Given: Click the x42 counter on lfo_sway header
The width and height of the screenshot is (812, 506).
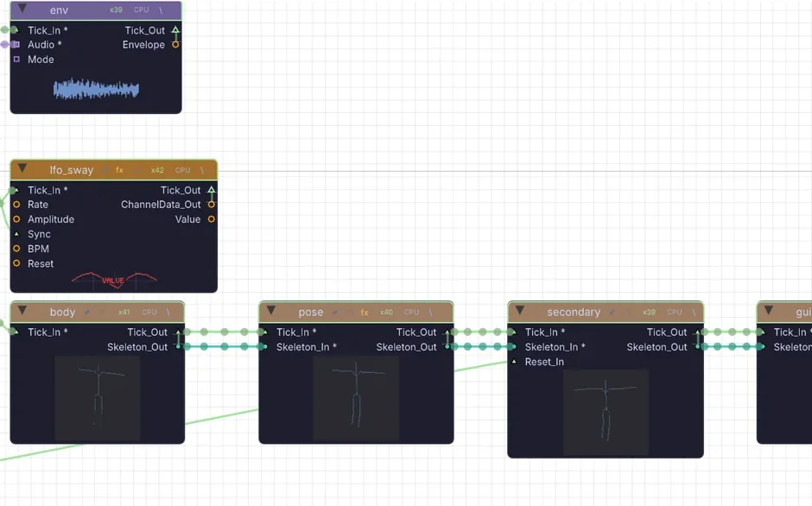Looking at the screenshot, I should (x=157, y=170).
